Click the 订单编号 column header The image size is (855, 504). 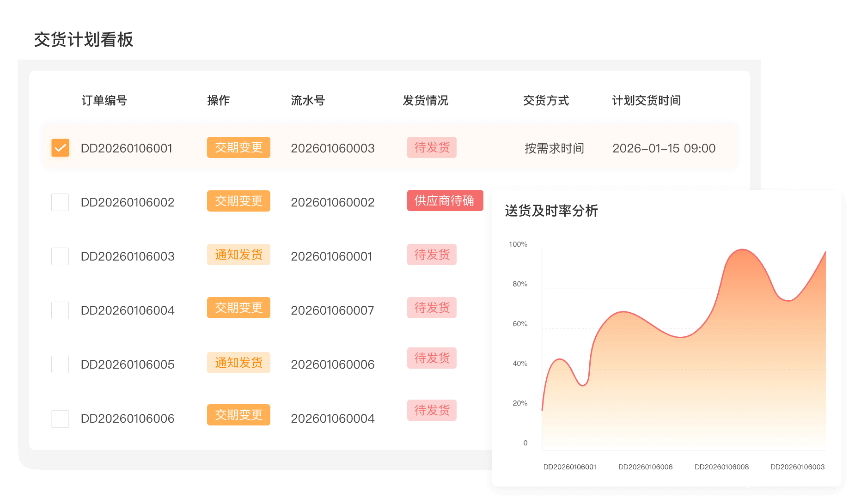[x=104, y=100]
